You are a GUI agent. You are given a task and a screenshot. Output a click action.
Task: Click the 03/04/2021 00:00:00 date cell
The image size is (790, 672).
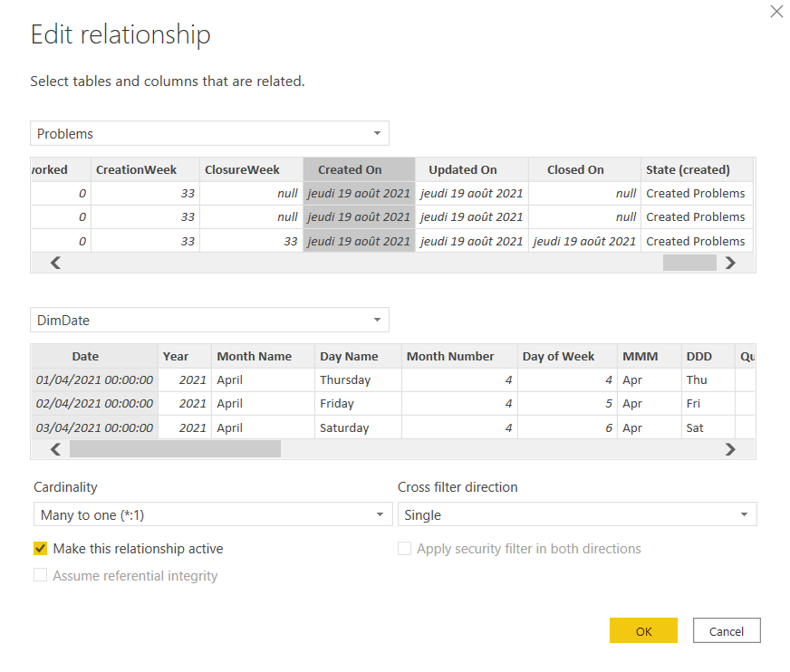point(95,427)
